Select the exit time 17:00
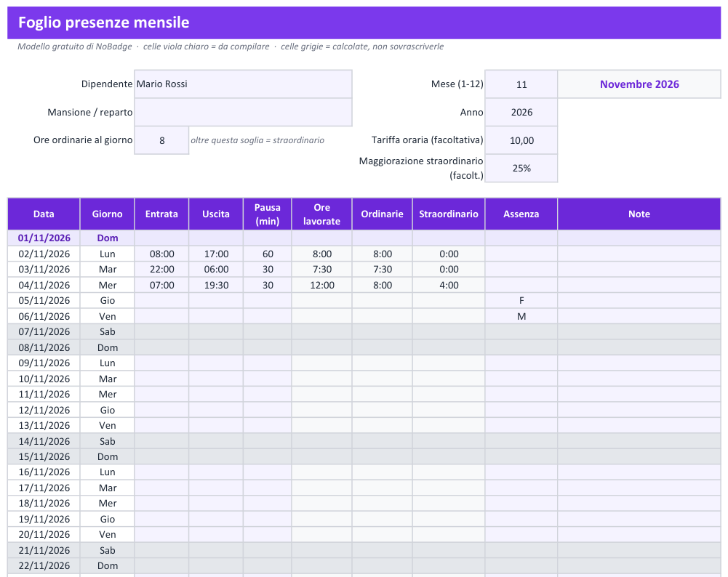Viewport: 728px width, 577px height. click(x=216, y=254)
